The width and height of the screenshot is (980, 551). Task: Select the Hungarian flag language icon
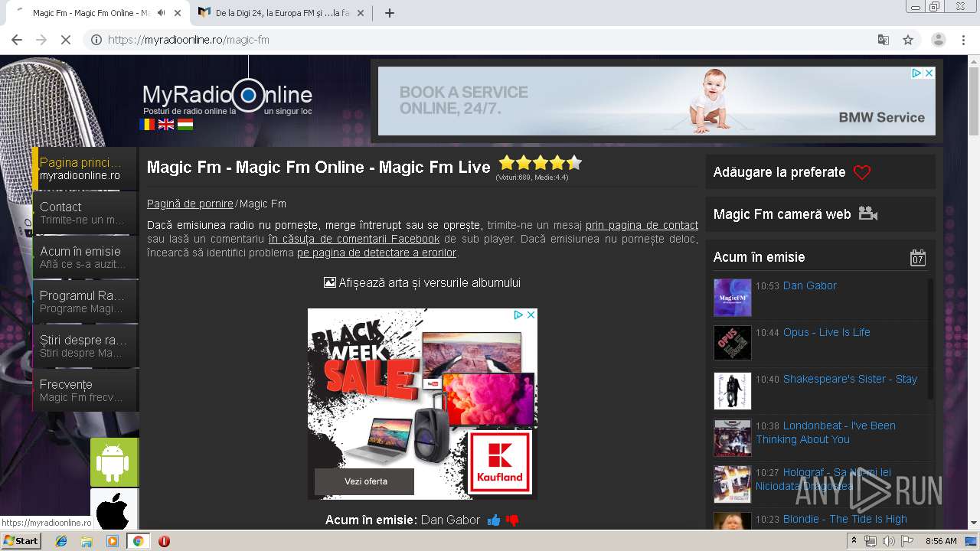[x=185, y=124]
